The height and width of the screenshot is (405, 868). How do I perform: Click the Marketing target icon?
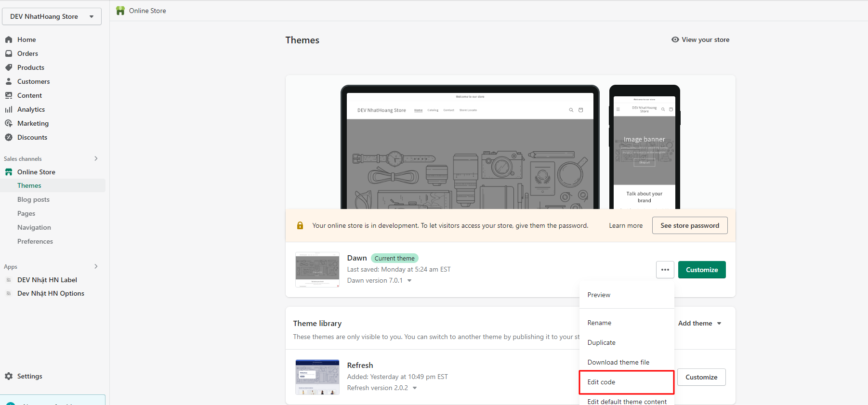pos(9,123)
